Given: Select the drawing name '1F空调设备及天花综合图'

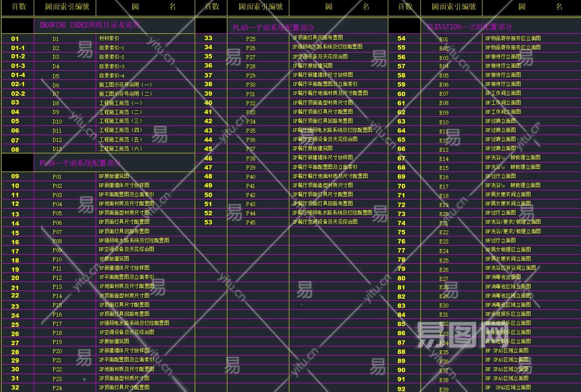Looking at the screenshot, I should point(126,332).
